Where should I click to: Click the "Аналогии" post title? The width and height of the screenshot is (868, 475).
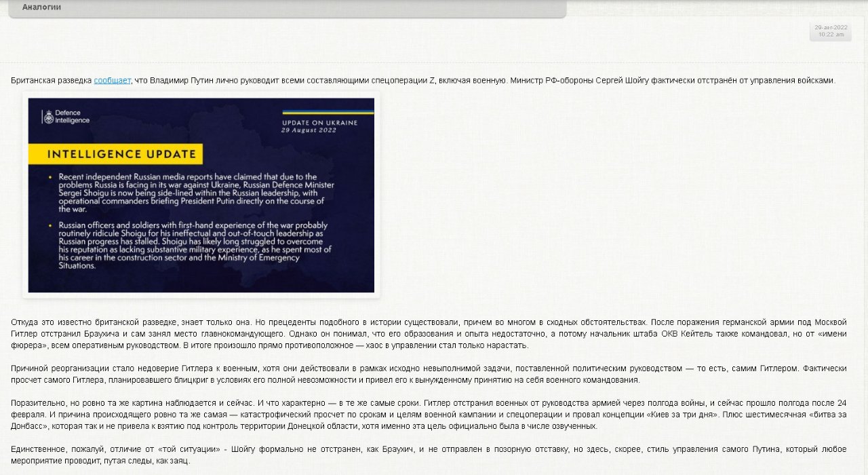[41, 7]
